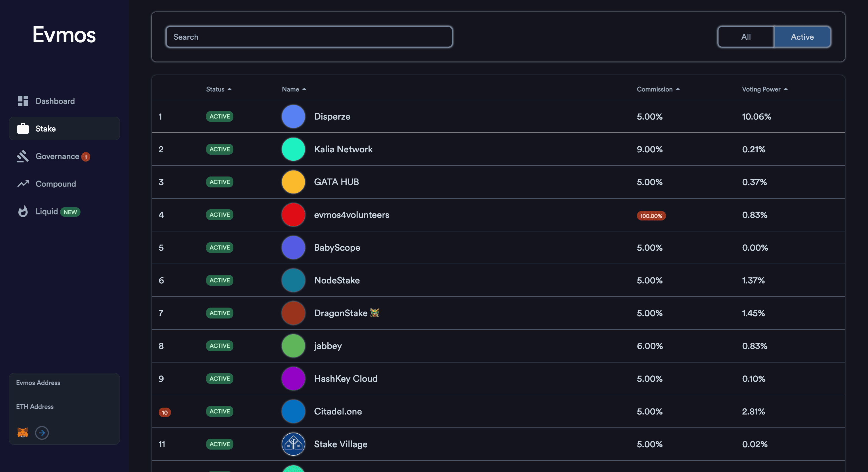Go to the Governance page

64,156
